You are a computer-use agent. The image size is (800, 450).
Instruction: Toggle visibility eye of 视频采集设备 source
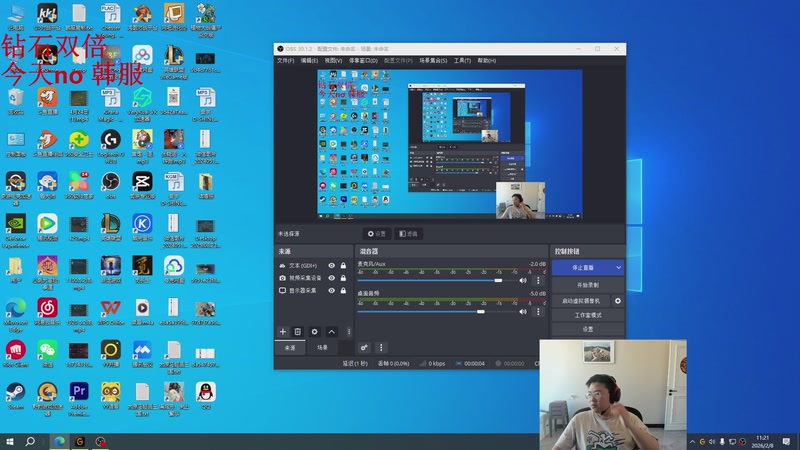[x=332, y=278]
